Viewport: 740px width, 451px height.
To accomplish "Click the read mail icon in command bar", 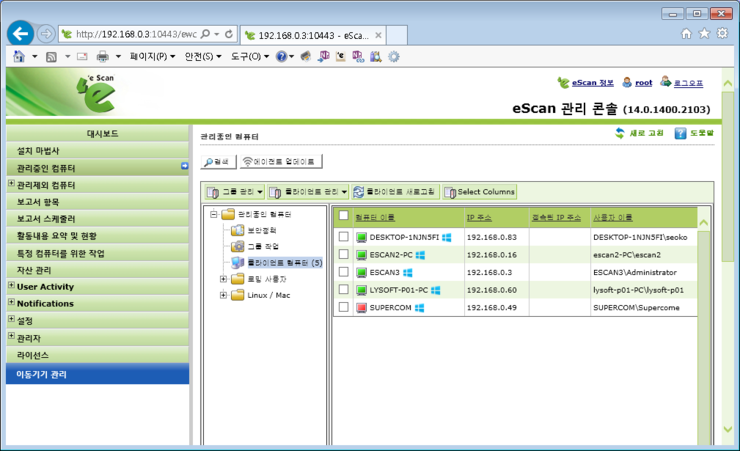I will click(82, 57).
